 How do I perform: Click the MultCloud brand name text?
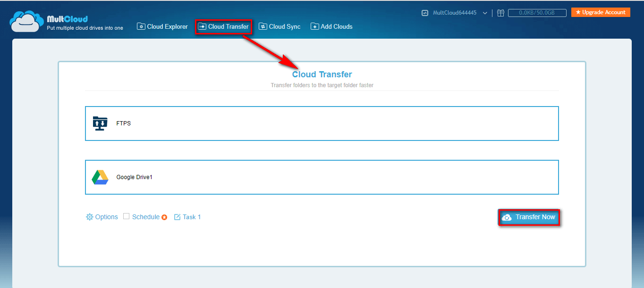pyautogui.click(x=68, y=19)
